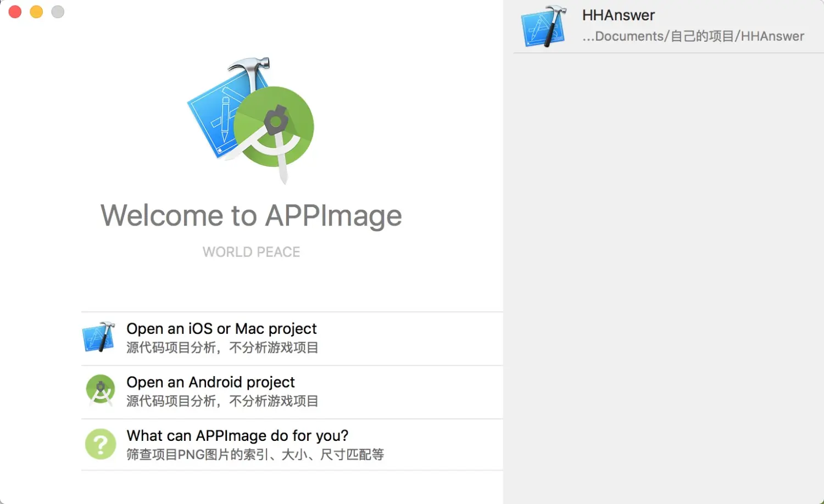Click the PNG image screening description text
Screen dimensions: 824x504
[x=255, y=455]
